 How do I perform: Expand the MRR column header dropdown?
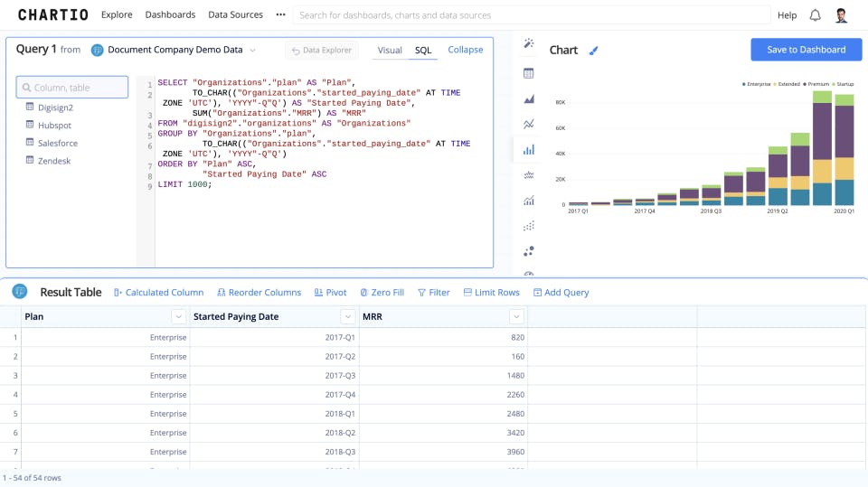point(516,316)
